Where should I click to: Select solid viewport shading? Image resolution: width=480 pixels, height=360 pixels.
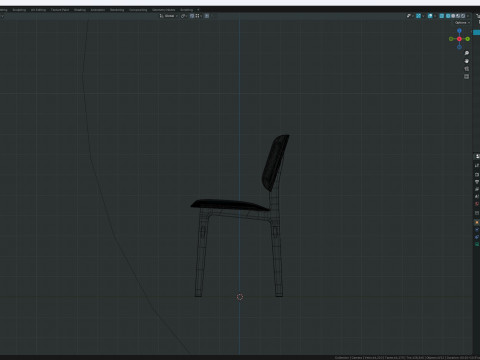(453, 16)
